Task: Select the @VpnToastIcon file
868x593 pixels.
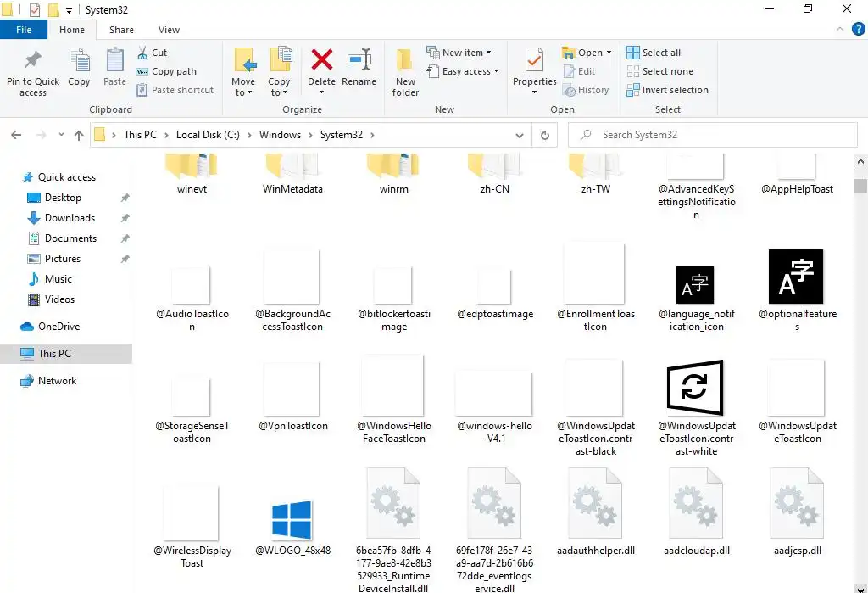Action: (292, 397)
